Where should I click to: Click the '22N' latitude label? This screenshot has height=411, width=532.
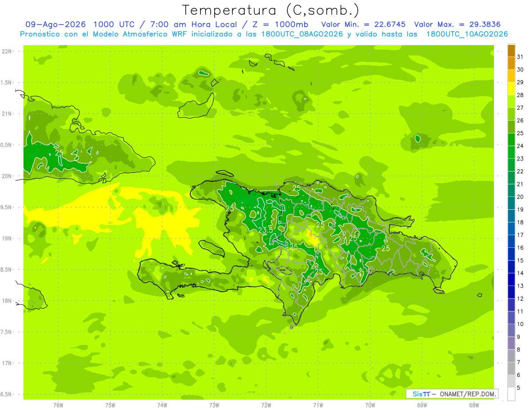click(x=8, y=51)
